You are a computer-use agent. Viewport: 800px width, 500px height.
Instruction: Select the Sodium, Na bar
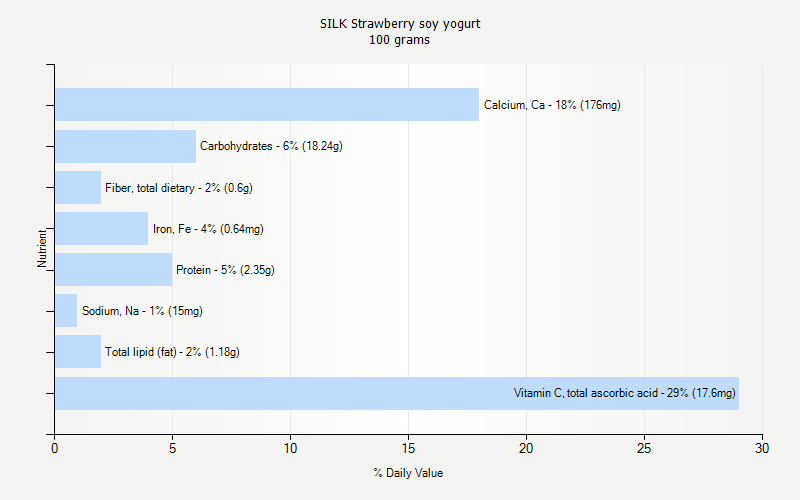point(66,310)
